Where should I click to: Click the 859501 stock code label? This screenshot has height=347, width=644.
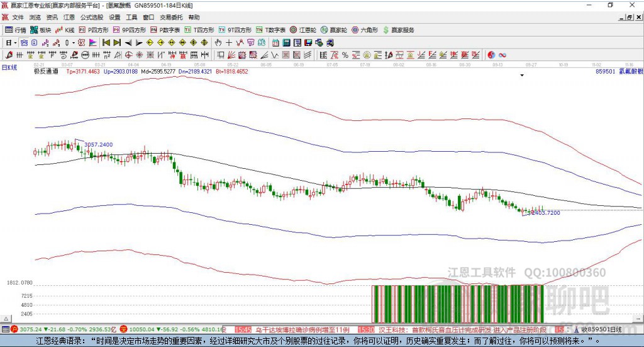pos(605,72)
